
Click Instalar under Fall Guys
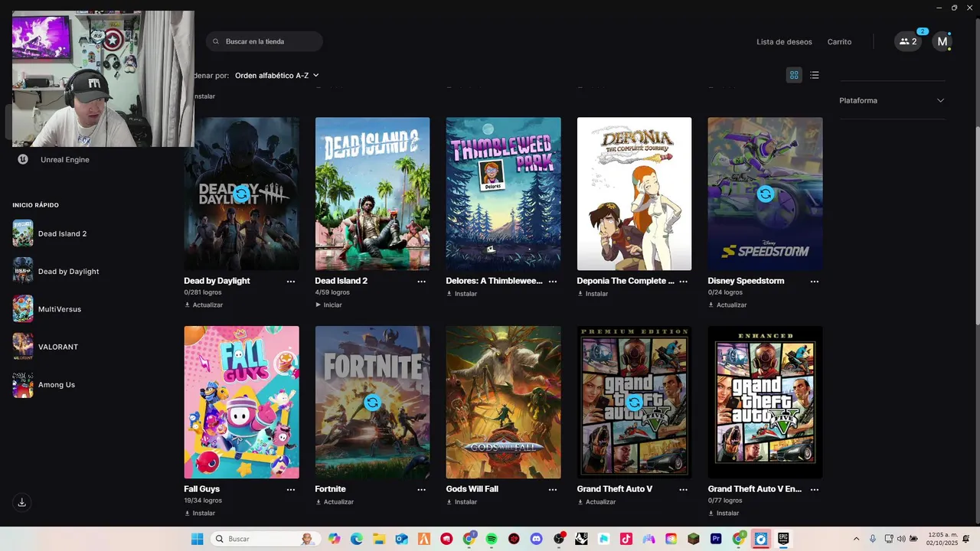[200, 513]
